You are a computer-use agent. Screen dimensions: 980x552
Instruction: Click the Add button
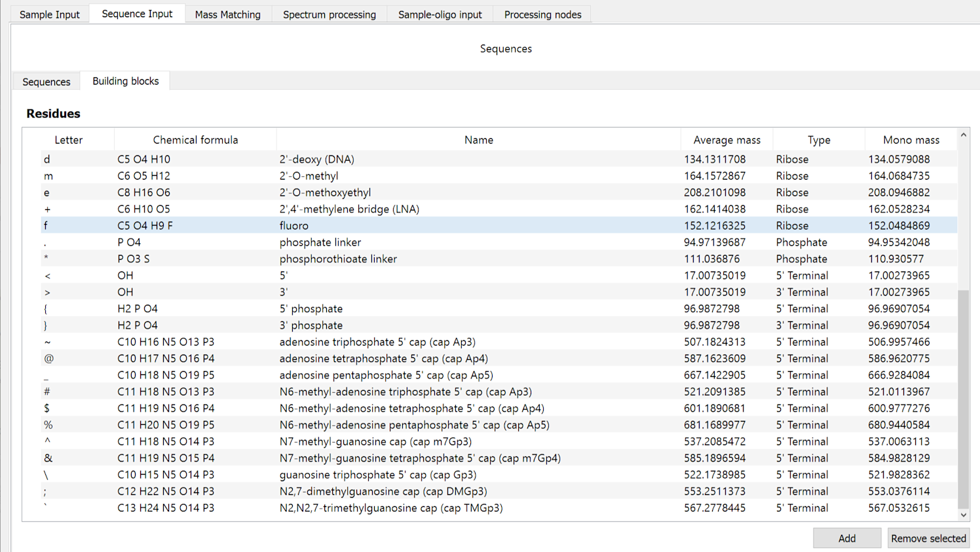tap(846, 538)
